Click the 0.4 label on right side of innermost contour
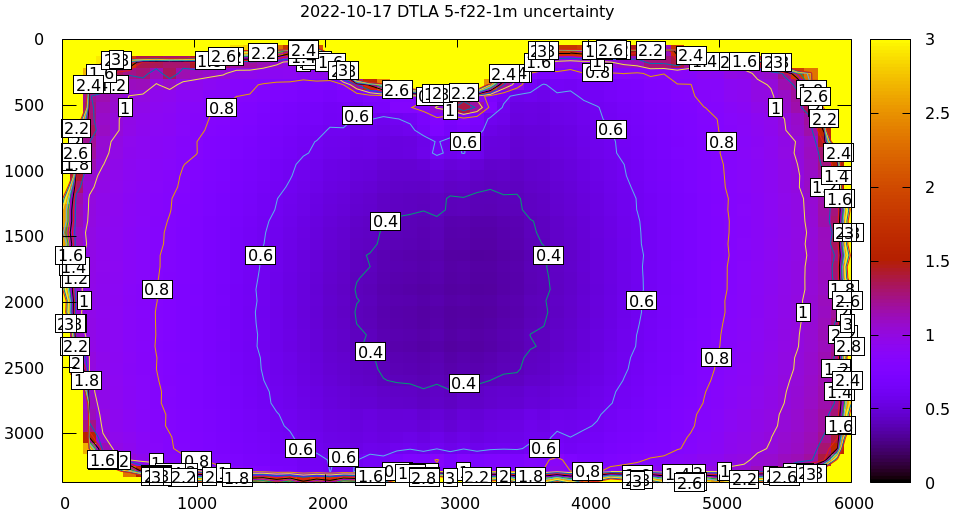Viewport: 953px width, 513px height. [548, 255]
